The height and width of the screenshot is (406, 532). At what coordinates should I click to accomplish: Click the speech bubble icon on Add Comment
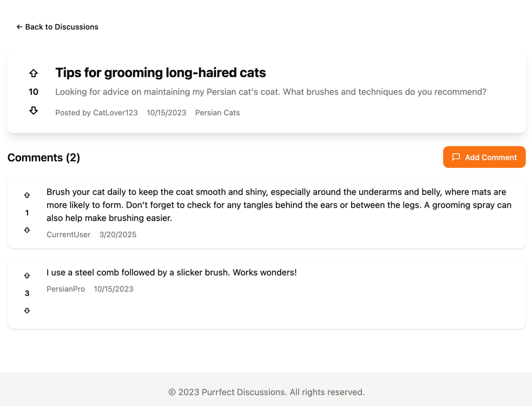(456, 157)
